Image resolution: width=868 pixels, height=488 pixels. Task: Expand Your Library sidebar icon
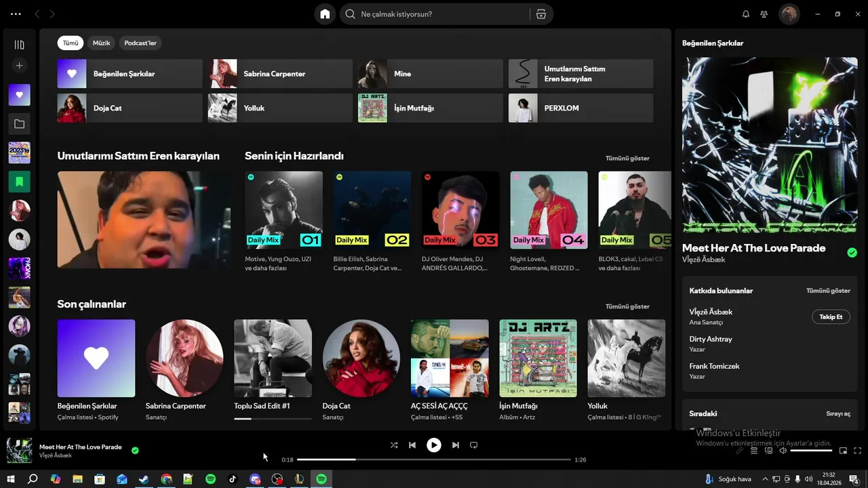(x=19, y=45)
